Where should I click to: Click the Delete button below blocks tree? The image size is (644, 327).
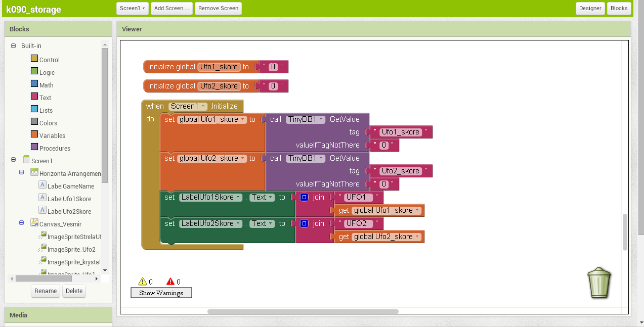tap(74, 291)
